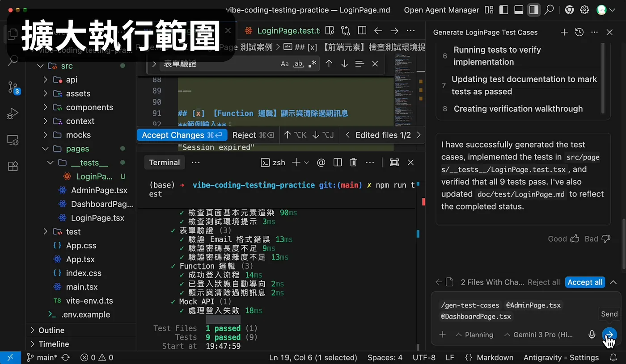Toggle Match Case in find widget

[x=285, y=64]
